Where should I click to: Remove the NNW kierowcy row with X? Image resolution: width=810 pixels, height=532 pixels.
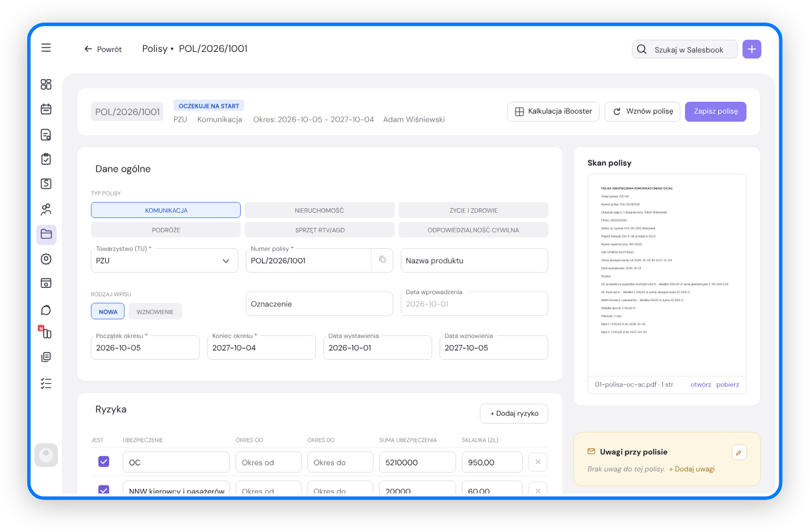click(538, 490)
